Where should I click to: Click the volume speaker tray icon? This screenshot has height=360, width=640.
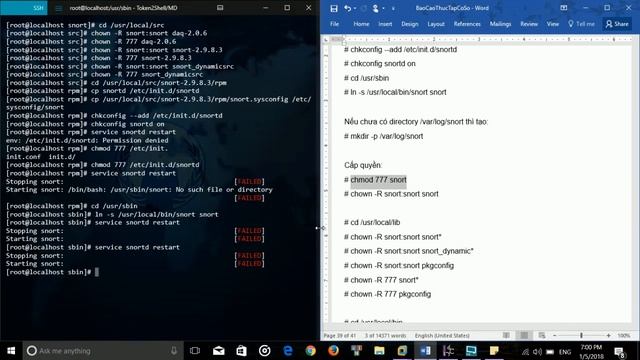537,351
